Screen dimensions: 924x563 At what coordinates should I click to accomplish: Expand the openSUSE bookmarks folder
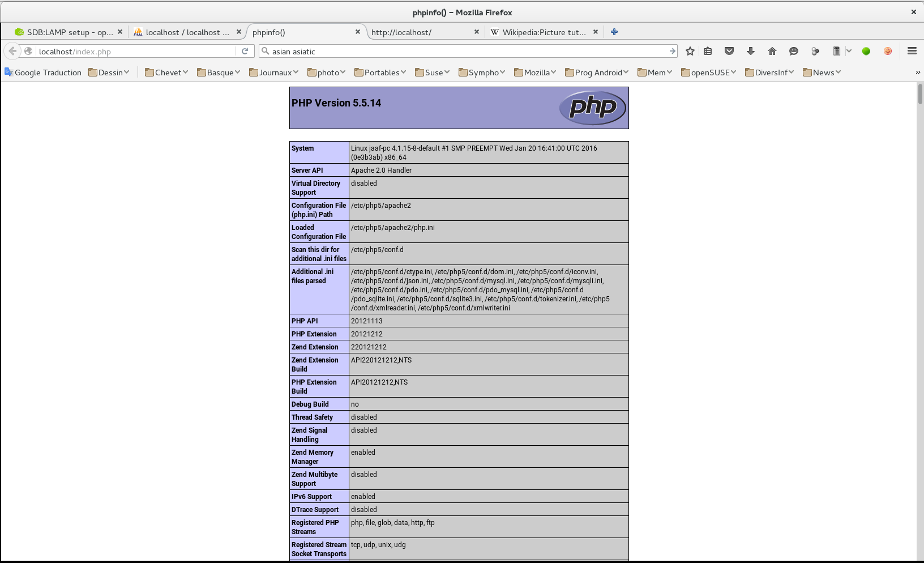[708, 72]
